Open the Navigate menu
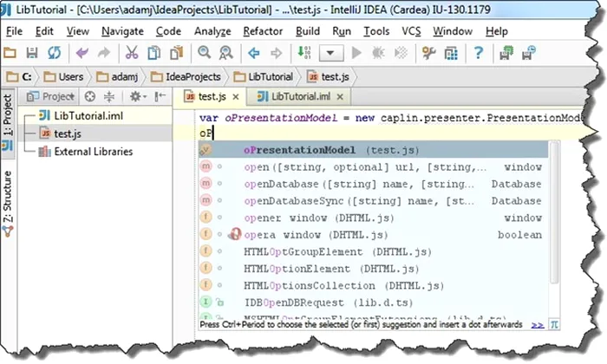Screen dimensions: 607x364 (122, 31)
